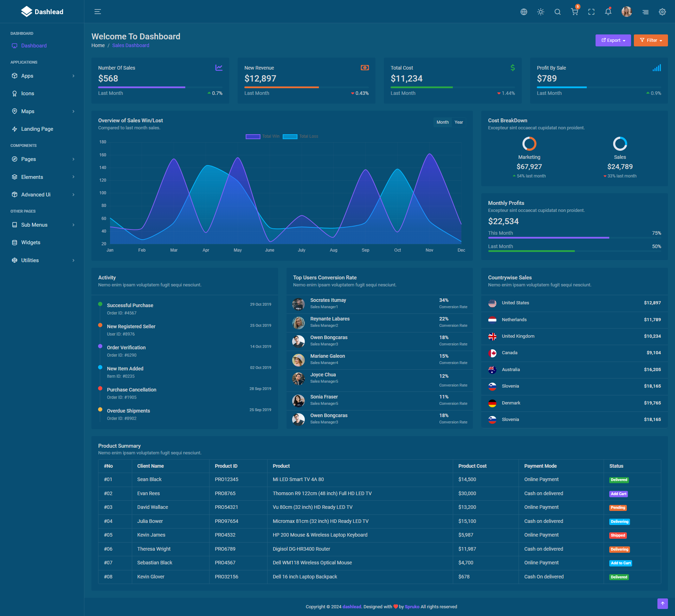The width and height of the screenshot is (675, 616).
Task: Click the scroll-to-top arrow button
Action: point(662,604)
